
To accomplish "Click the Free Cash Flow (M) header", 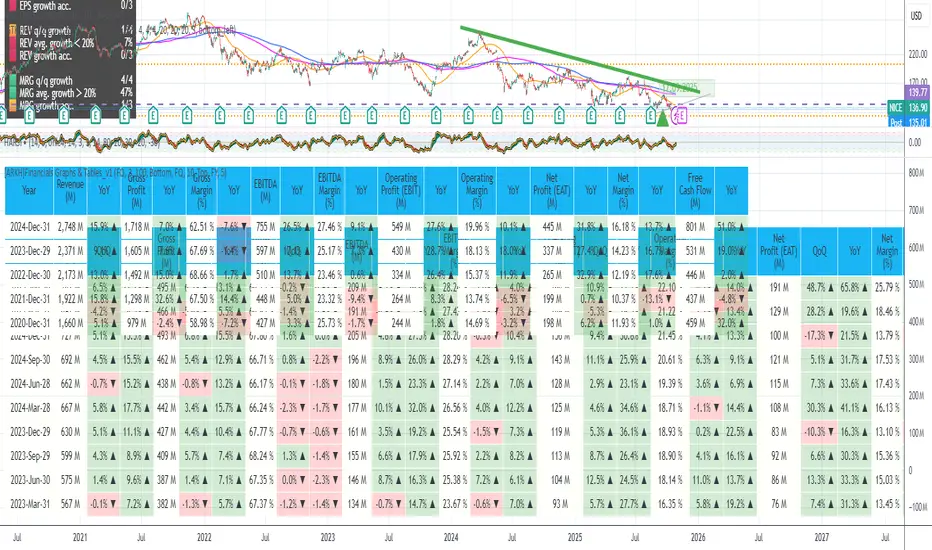I will click(x=695, y=191).
